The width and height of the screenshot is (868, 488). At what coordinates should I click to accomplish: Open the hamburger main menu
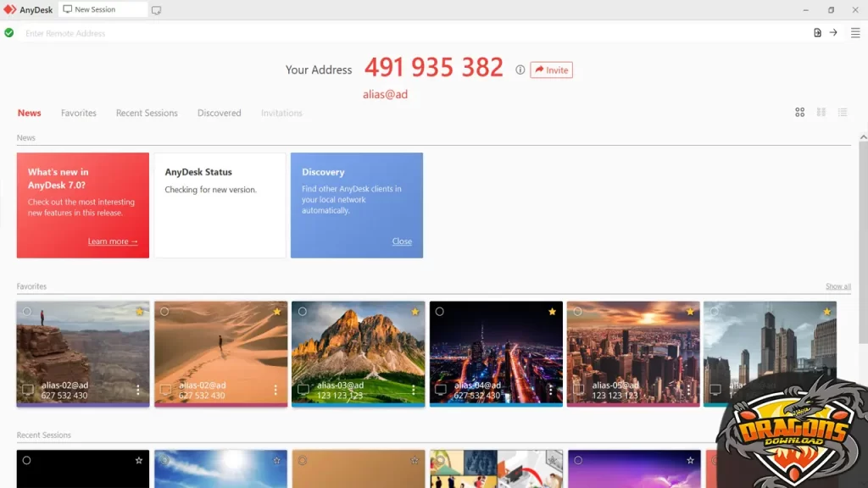(x=856, y=32)
